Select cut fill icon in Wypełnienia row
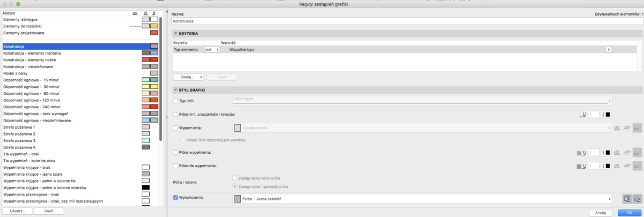Screen dimensions: 644x217 click(x=618, y=128)
